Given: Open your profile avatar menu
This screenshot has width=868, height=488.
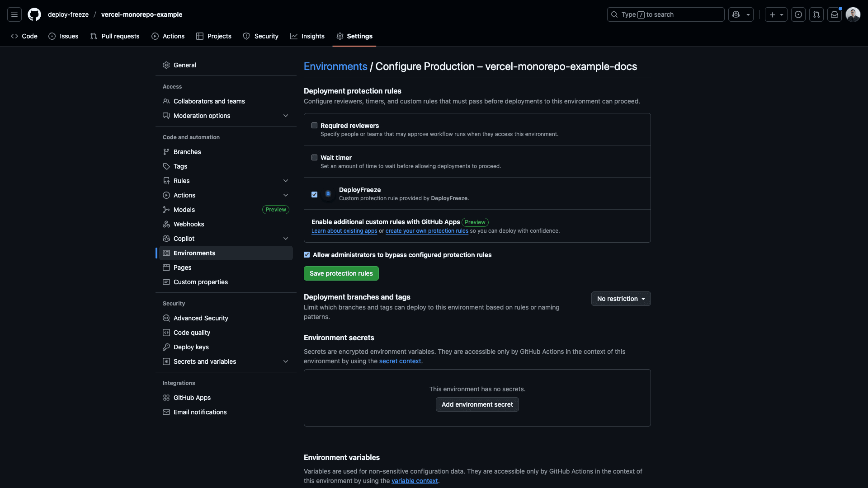Looking at the screenshot, I should point(854,14).
